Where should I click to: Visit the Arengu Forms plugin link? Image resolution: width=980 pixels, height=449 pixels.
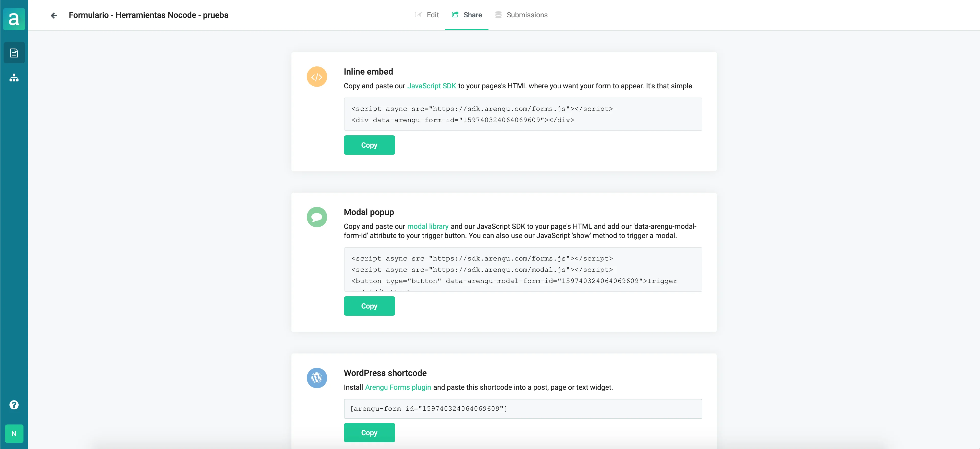pyautogui.click(x=398, y=387)
